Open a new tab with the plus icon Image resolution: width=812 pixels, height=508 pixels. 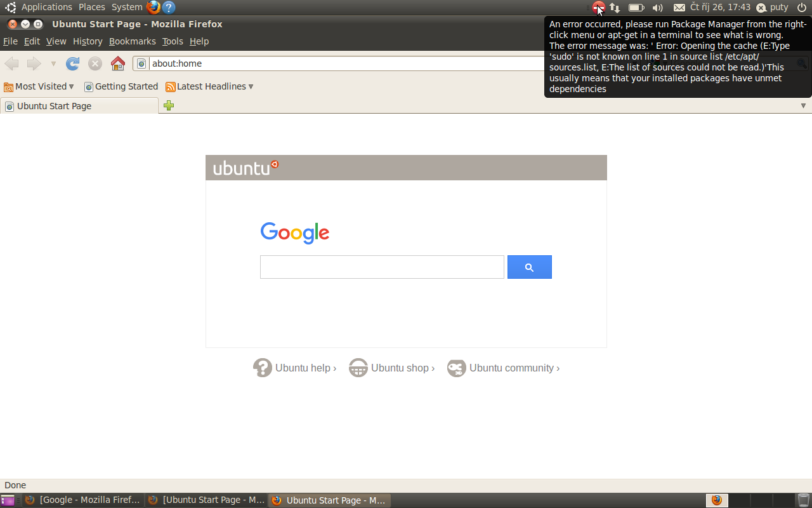[169, 105]
